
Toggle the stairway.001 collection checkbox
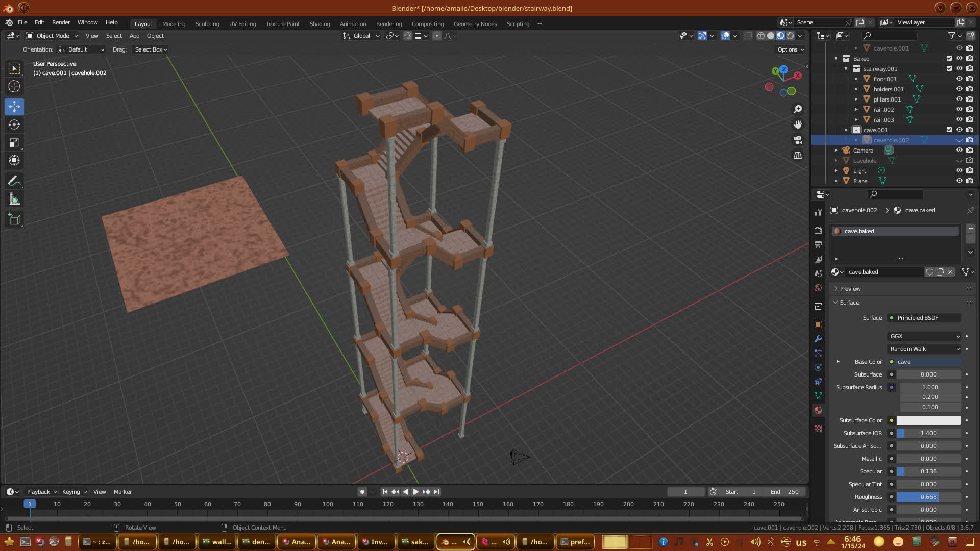click(x=949, y=68)
